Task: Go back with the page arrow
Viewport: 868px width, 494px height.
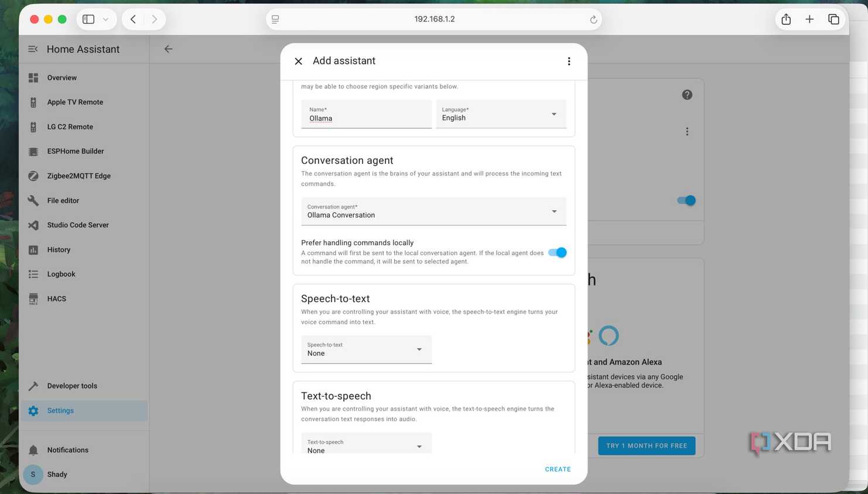Action: coord(168,49)
